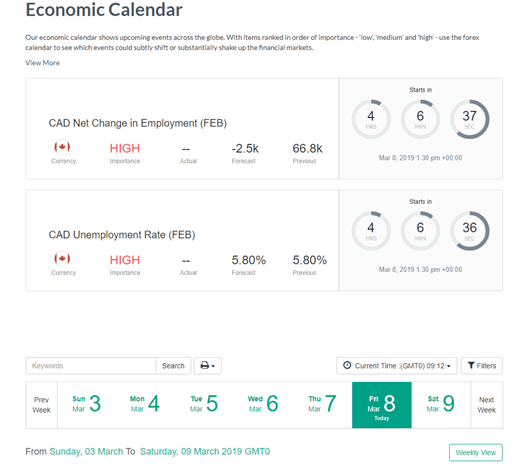The width and height of the screenshot is (516, 464).
Task: Click Canada flag icon for Net Change in Employment
Action: click(x=62, y=147)
